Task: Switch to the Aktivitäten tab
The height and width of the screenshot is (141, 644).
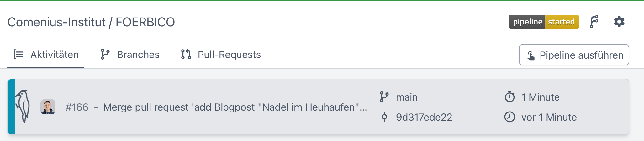Action: (46, 55)
